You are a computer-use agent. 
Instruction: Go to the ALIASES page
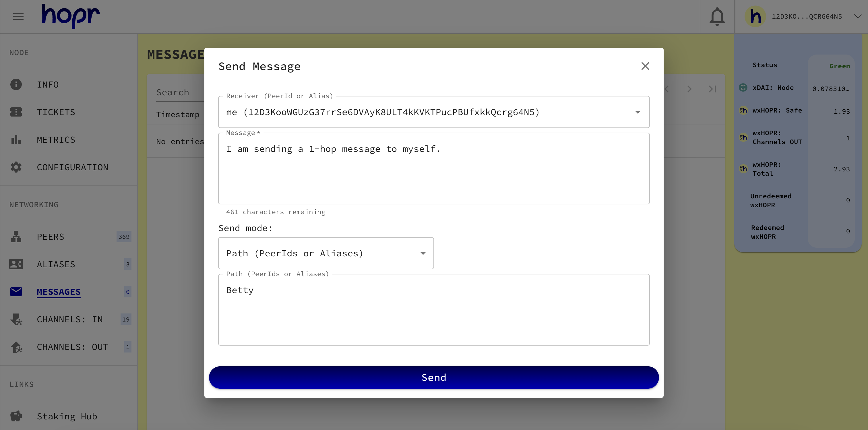pyautogui.click(x=56, y=265)
